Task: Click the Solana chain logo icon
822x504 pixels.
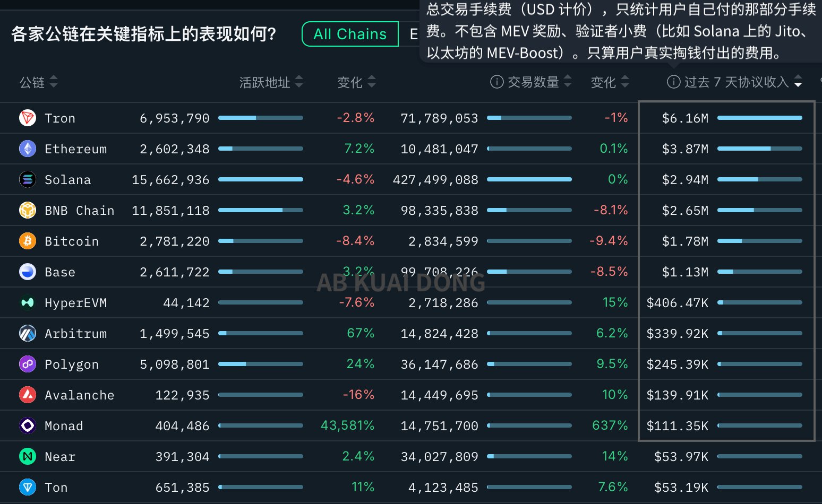Action: 28,179
